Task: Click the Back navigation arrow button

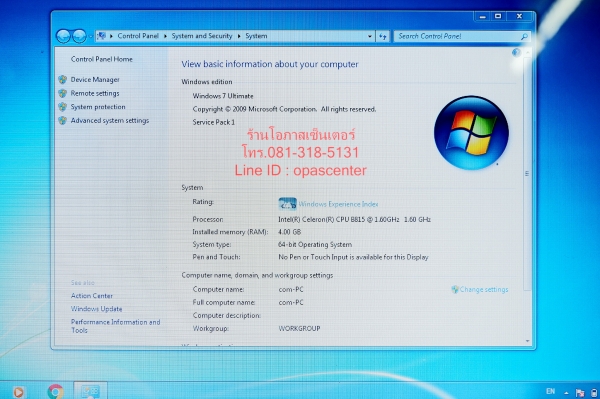Action: point(63,36)
